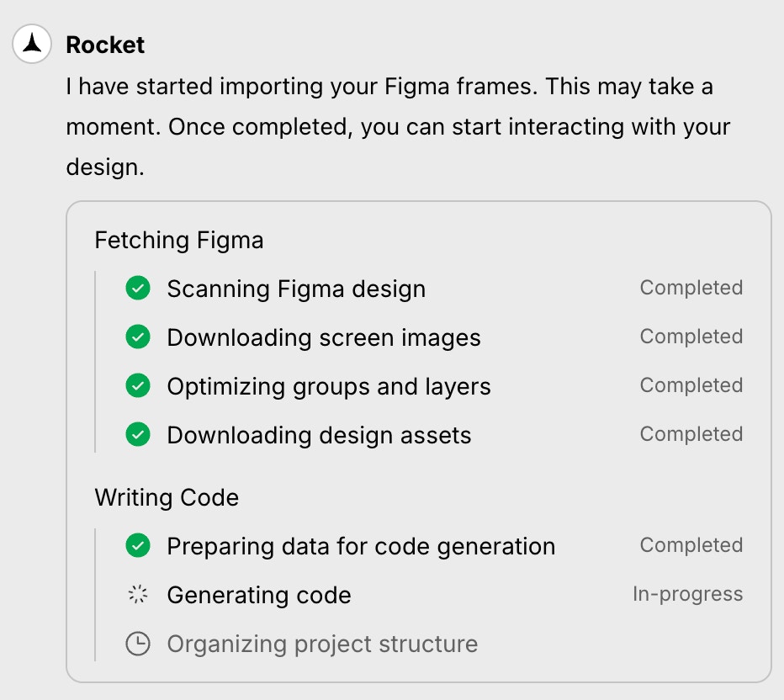Click the checkmark beside Scanning Figma design
The height and width of the screenshot is (700, 784).
coord(137,288)
